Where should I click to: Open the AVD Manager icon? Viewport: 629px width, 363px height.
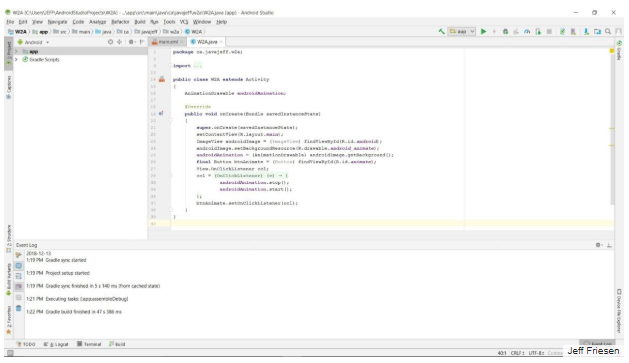click(x=573, y=31)
